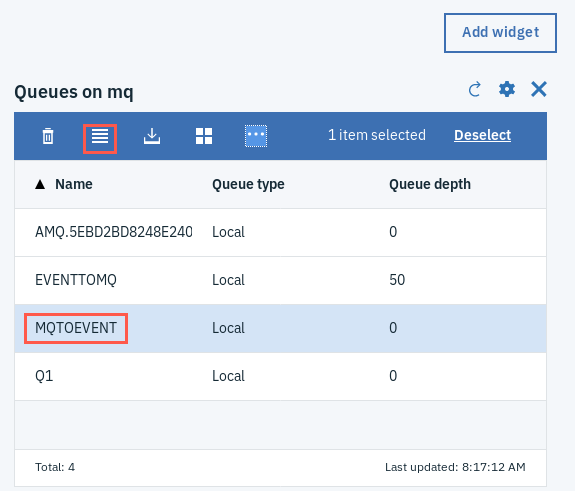Close the Queues on mq widget
Screen dimensions: 575x491
[539, 89]
